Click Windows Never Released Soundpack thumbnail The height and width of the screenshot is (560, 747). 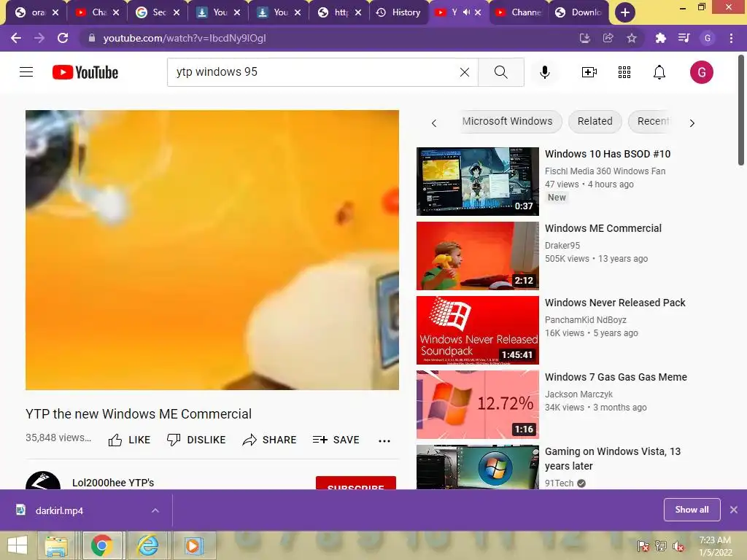coord(477,330)
